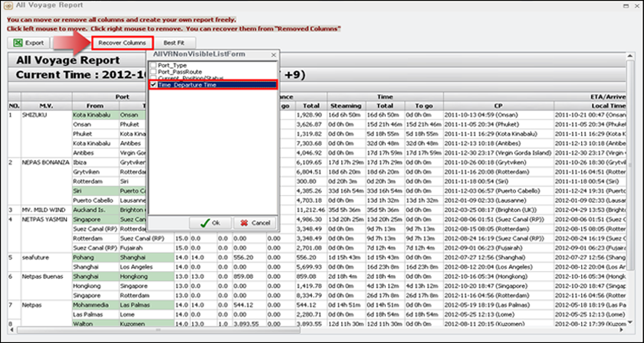644x343 pixels.
Task: Open the Recover Columns list
Action: [x=122, y=43]
